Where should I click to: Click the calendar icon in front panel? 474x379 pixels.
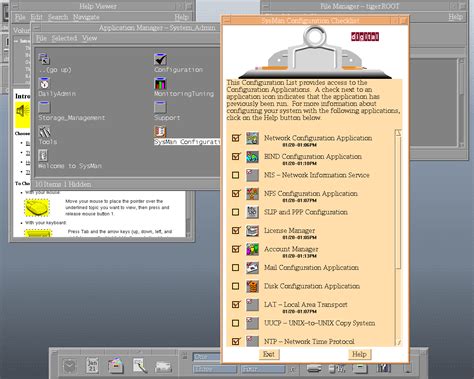point(92,365)
